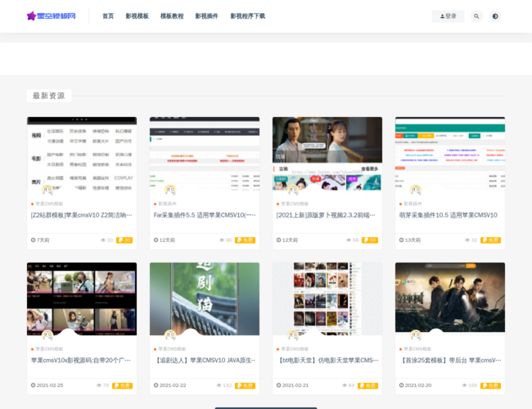Screen dimensions: 532x409
Task: Click author avatar on the Far采集插件5.5 card
Action: point(170,190)
